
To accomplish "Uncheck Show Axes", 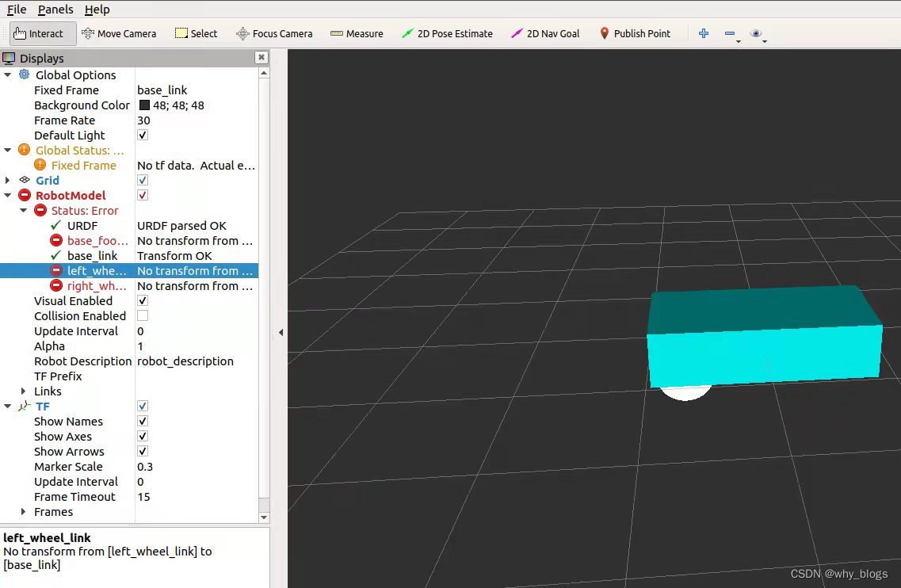I will (143, 437).
